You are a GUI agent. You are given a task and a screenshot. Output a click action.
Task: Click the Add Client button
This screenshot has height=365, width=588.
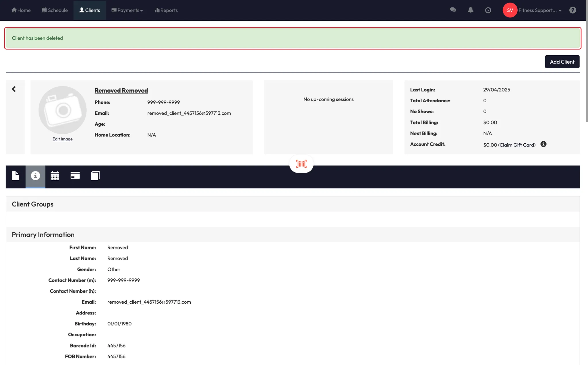point(562,62)
